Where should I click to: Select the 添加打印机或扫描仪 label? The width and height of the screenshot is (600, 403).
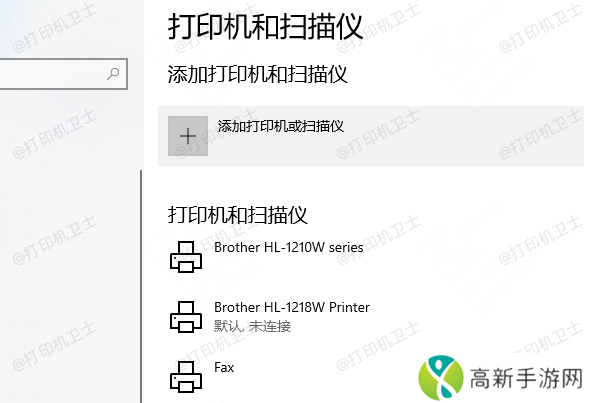(x=280, y=126)
